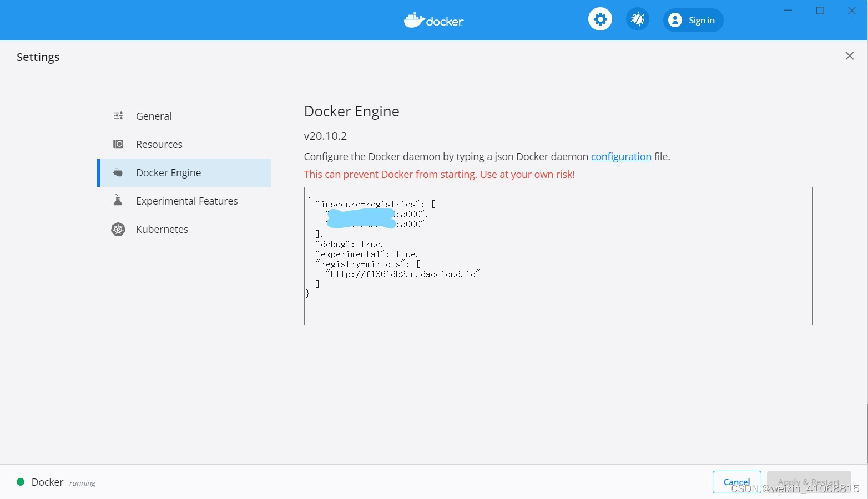The image size is (868, 499).
Task: Click the green Docker running status dot
Action: click(x=20, y=482)
